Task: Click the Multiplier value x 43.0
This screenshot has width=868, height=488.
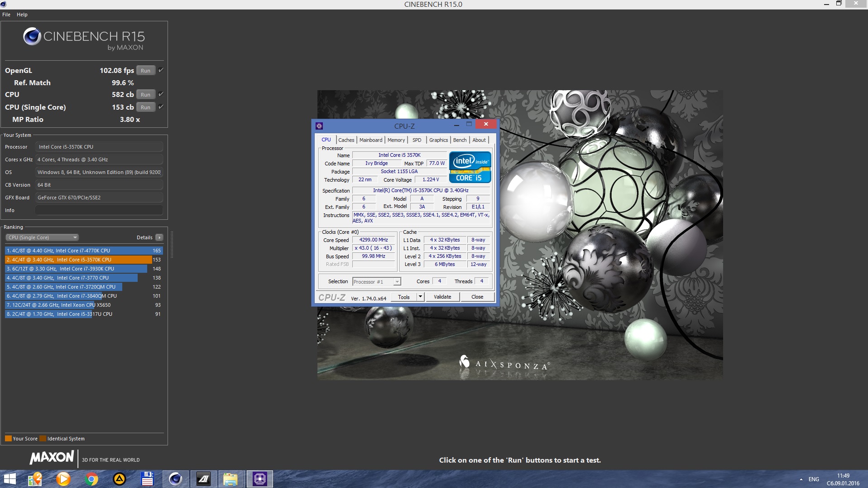Action: (x=374, y=248)
